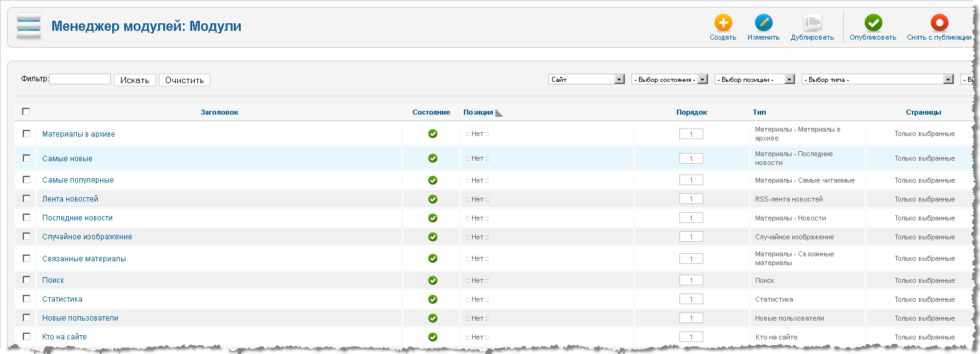Click the Снять с публикации red icon
Screen dimensions: 980x354
pos(939,23)
